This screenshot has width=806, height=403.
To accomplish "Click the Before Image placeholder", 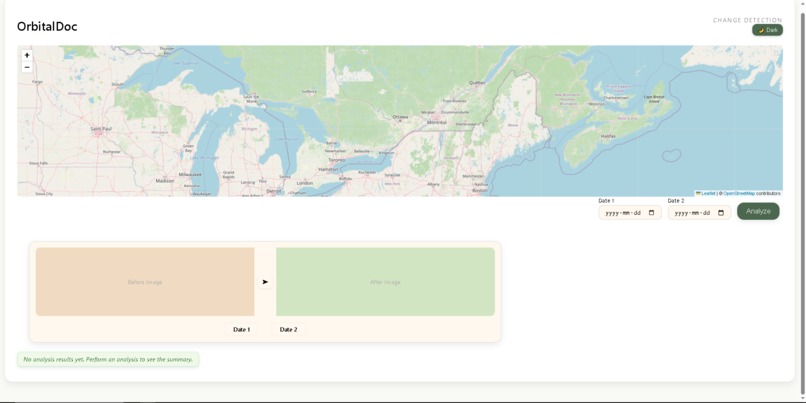I will click(145, 282).
